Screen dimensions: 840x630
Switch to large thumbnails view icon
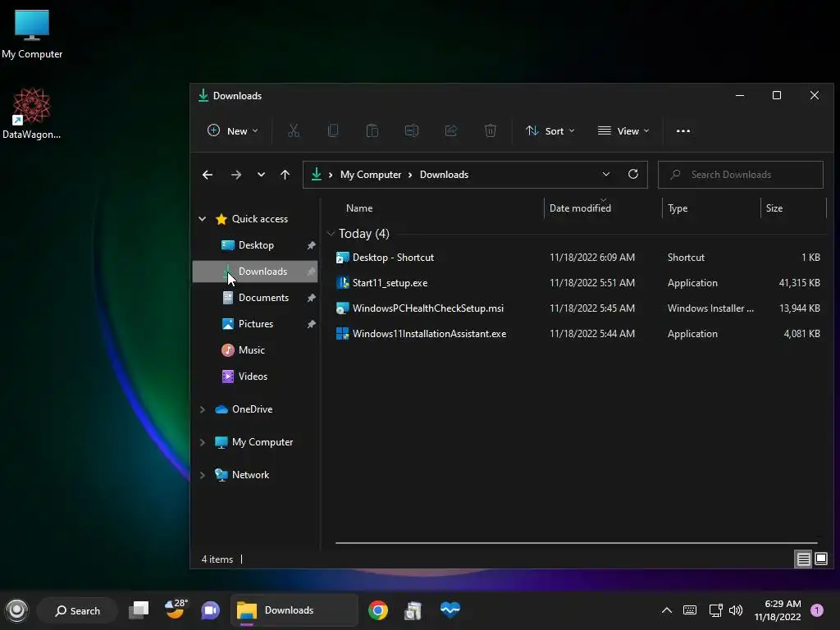click(x=820, y=559)
